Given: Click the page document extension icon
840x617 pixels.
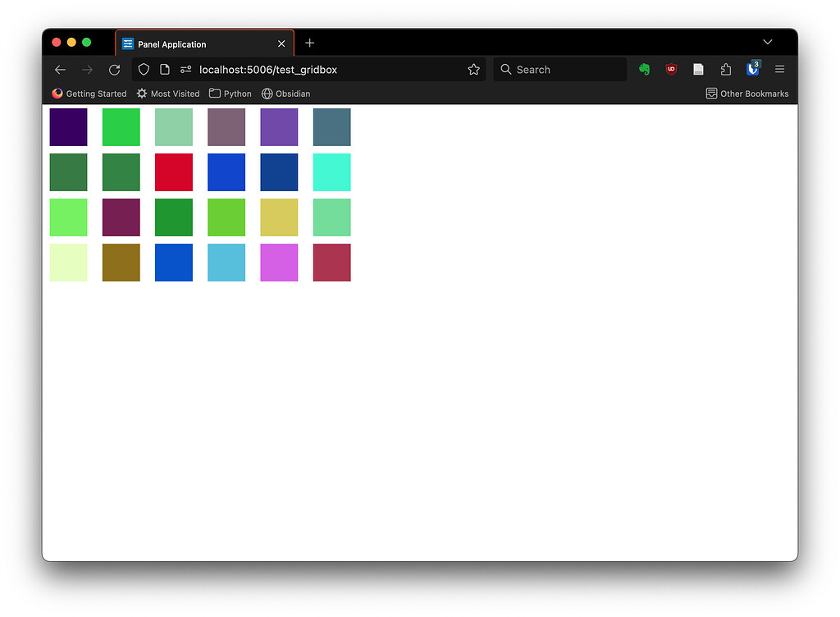Looking at the screenshot, I should [698, 69].
